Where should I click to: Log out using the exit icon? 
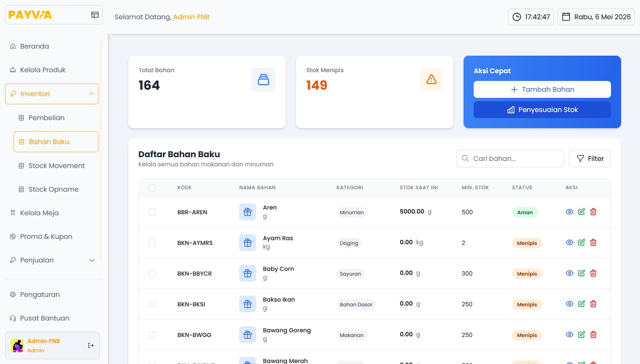[91, 345]
